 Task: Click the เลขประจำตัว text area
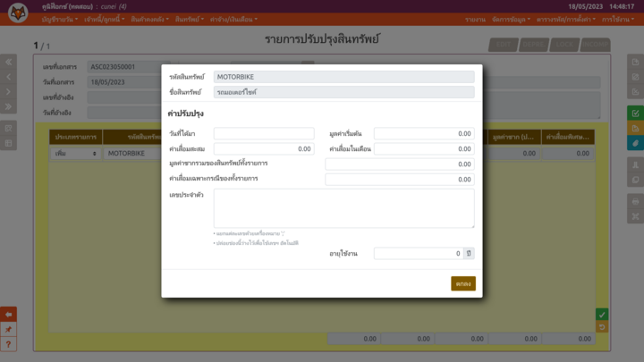click(x=343, y=208)
